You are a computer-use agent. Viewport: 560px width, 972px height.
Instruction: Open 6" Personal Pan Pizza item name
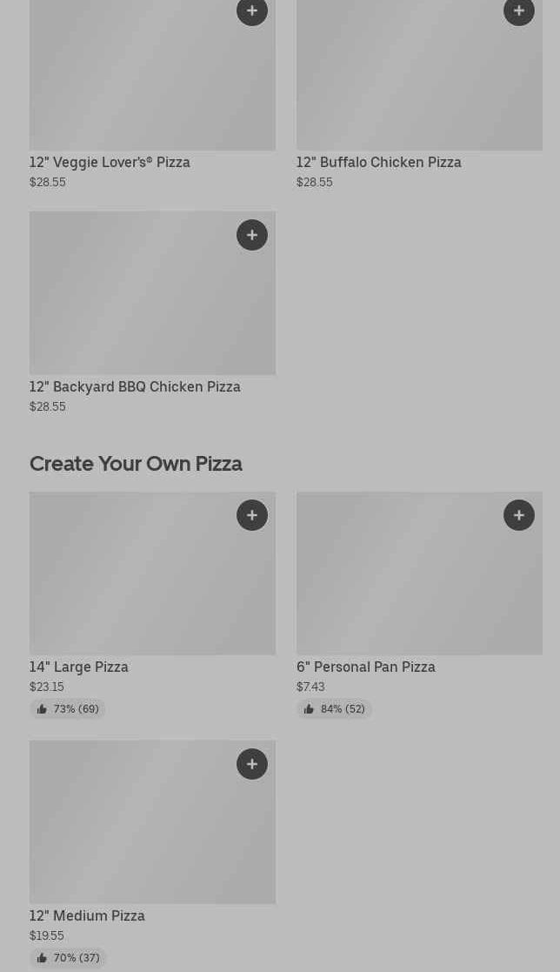[365, 667]
